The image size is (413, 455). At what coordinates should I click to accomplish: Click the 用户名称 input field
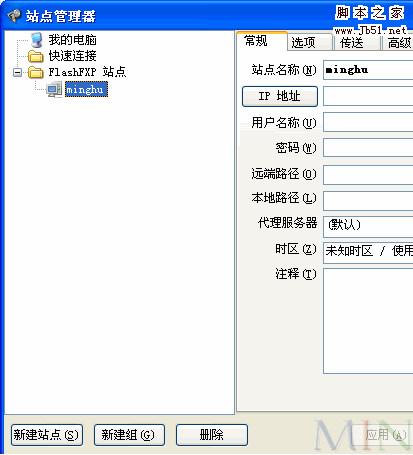(x=368, y=122)
